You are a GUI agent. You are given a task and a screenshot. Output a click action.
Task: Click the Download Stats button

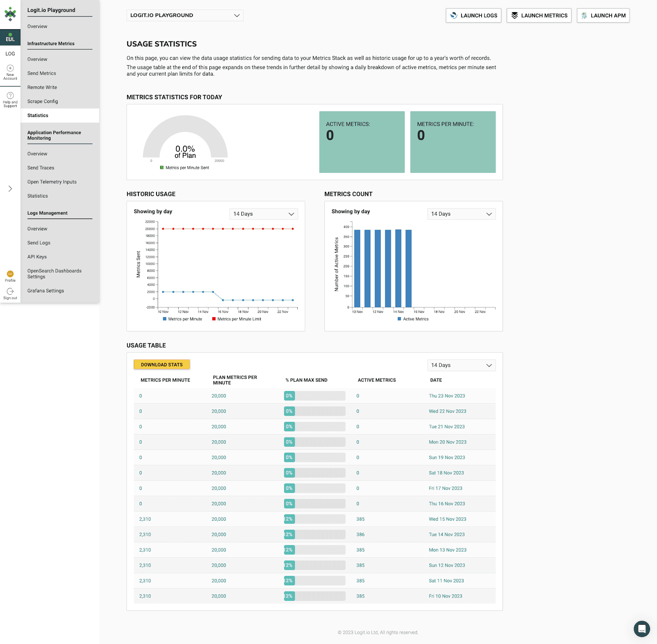[x=161, y=364]
